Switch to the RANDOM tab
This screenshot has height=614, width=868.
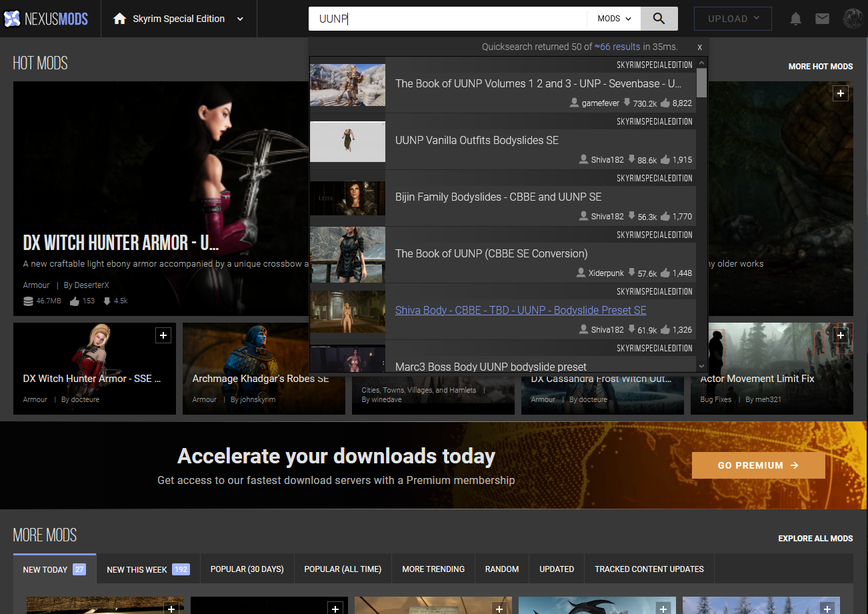click(502, 569)
